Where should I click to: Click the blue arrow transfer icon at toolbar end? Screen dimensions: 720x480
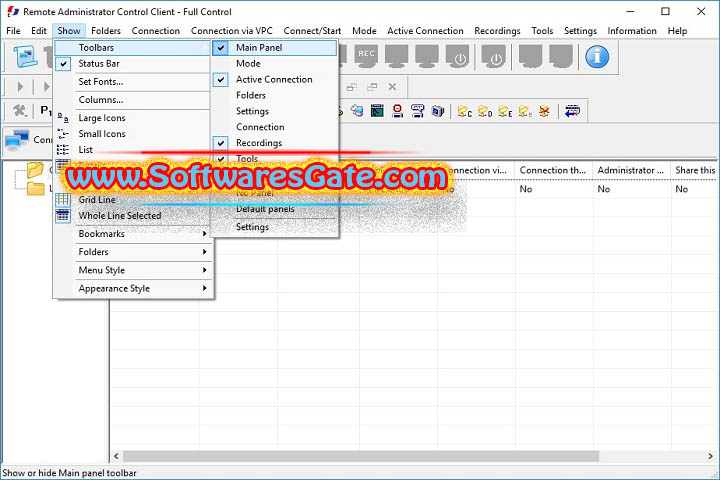point(572,111)
